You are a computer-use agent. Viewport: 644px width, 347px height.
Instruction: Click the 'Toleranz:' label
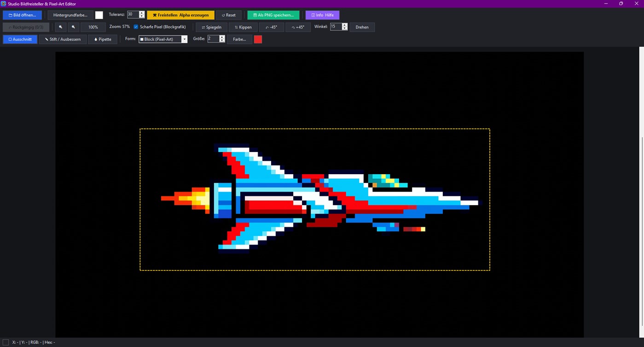click(117, 15)
